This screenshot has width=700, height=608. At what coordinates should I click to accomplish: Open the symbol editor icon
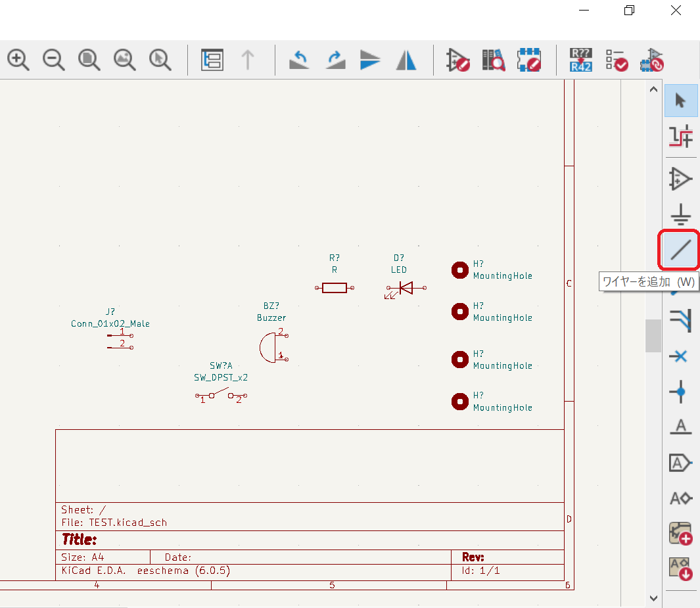click(x=457, y=60)
